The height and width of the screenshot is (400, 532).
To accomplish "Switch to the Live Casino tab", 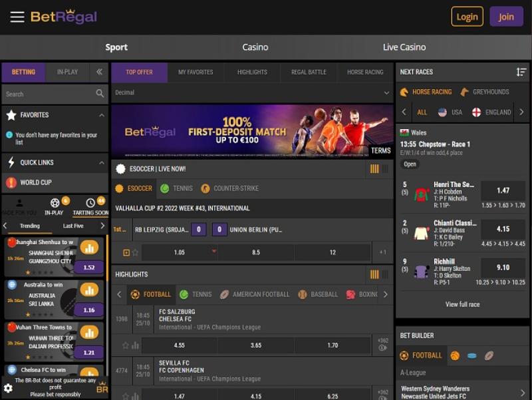I will point(404,47).
